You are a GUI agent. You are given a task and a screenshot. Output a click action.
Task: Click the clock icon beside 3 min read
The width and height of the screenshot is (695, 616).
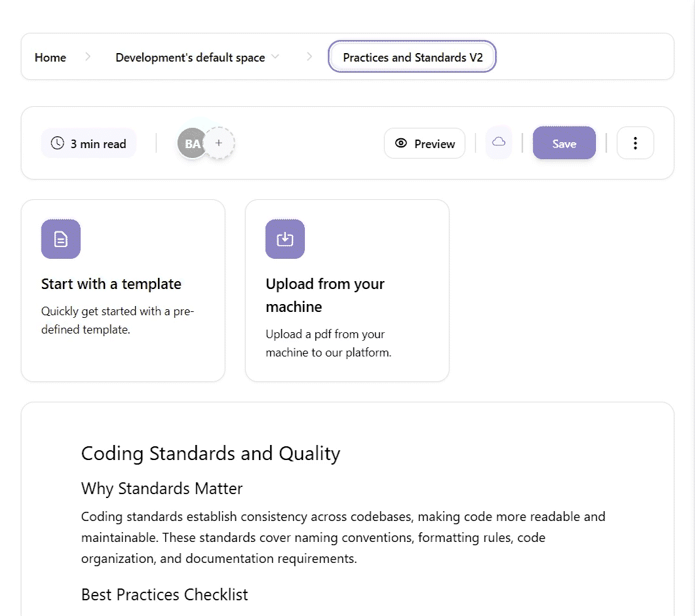(58, 144)
